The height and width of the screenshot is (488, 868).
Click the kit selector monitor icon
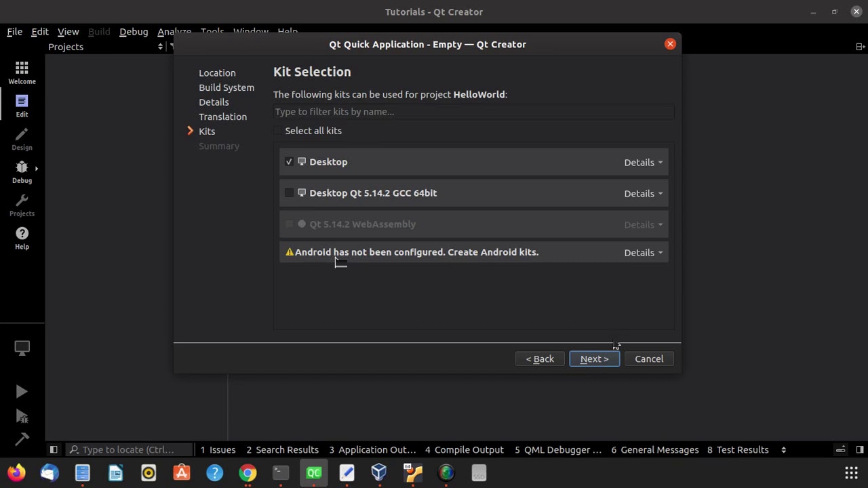pyautogui.click(x=22, y=348)
